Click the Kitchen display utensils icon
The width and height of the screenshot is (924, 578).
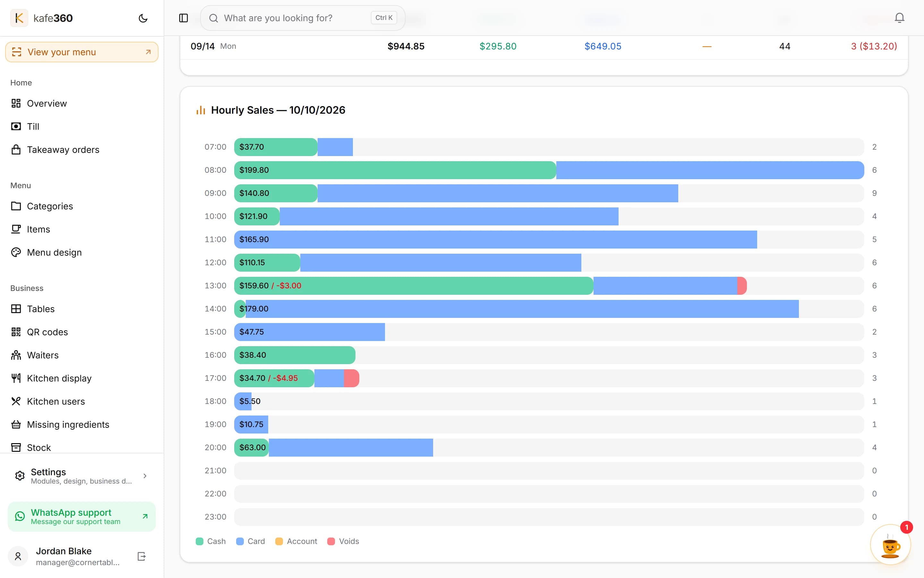(16, 378)
